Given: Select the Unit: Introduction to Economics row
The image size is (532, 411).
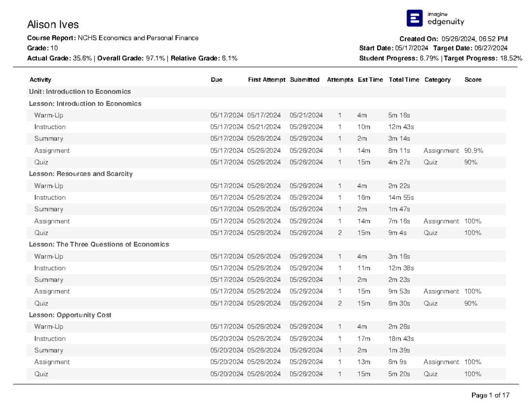Looking at the screenshot, I should 80,92.
